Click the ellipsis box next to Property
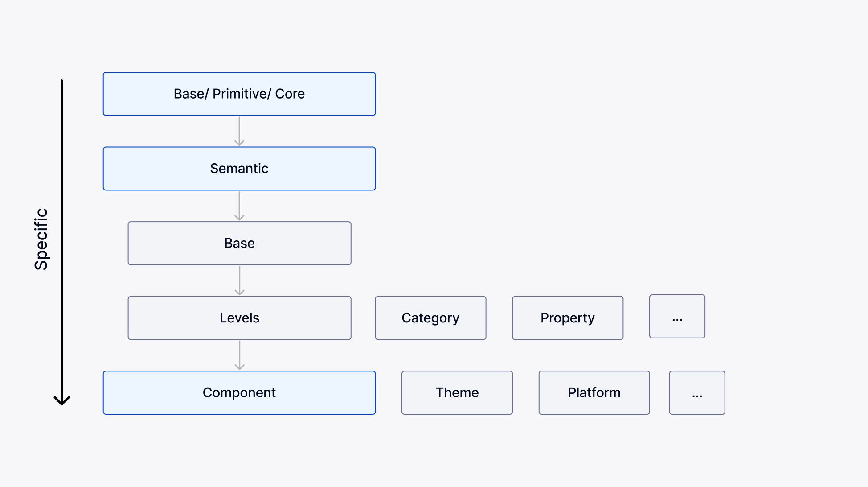The width and height of the screenshot is (868, 487). pos(677,317)
